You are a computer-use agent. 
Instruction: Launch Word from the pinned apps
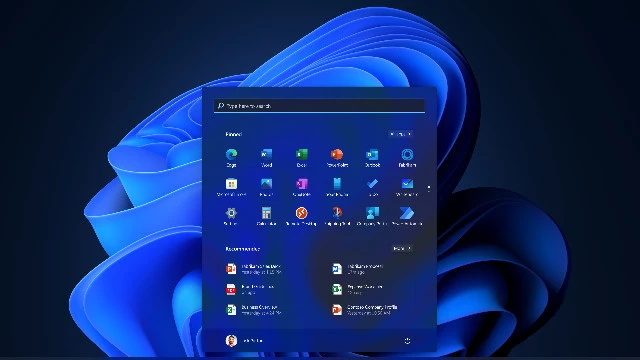[x=267, y=158]
